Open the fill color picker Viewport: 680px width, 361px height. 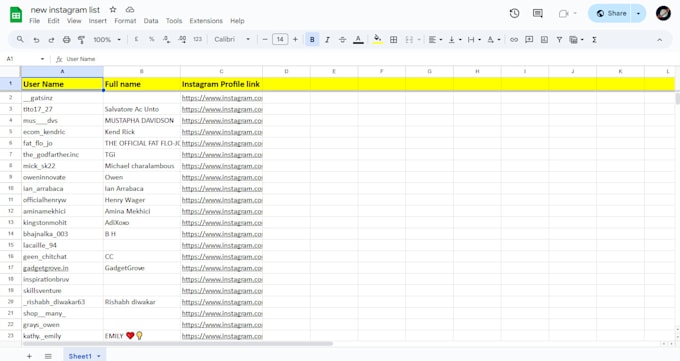point(378,39)
